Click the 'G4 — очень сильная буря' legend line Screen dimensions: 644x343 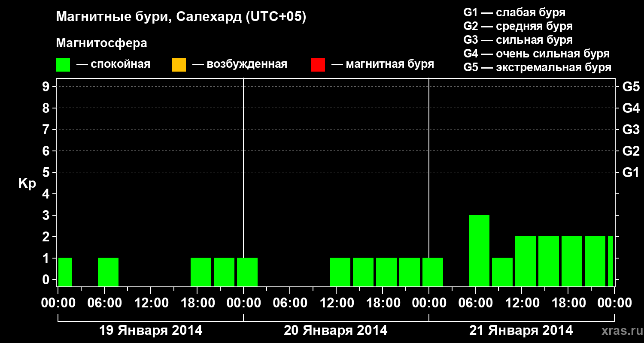[536, 54]
